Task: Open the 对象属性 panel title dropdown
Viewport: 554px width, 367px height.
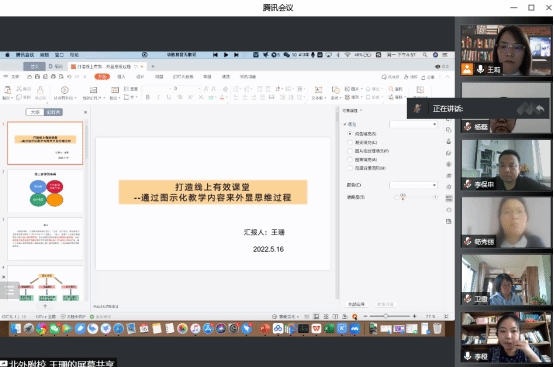Action: pos(361,111)
